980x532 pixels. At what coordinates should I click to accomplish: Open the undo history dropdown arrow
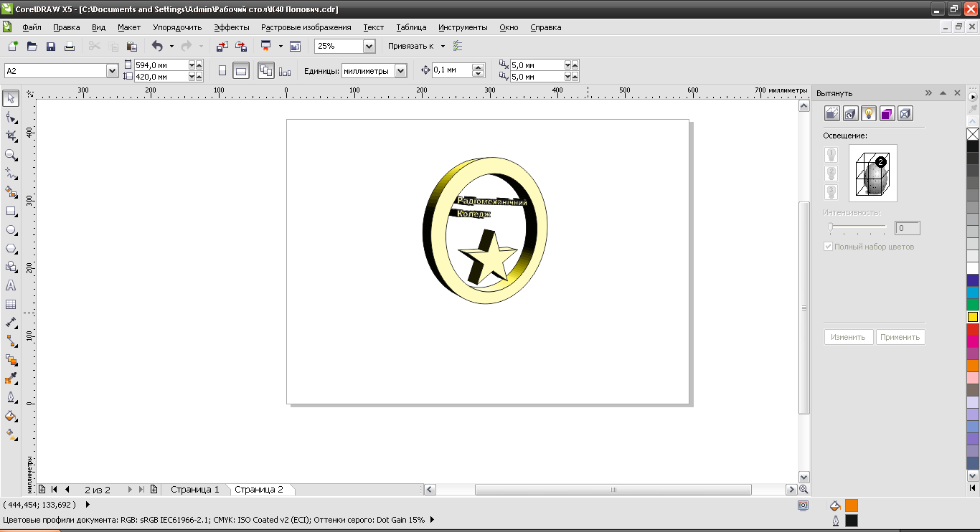[x=171, y=46]
